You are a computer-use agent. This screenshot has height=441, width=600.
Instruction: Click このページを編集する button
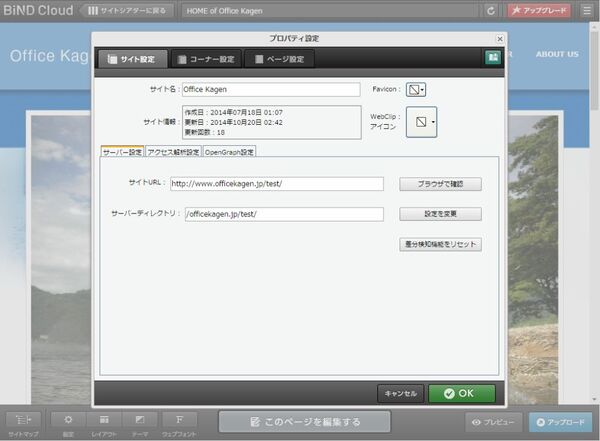305,422
